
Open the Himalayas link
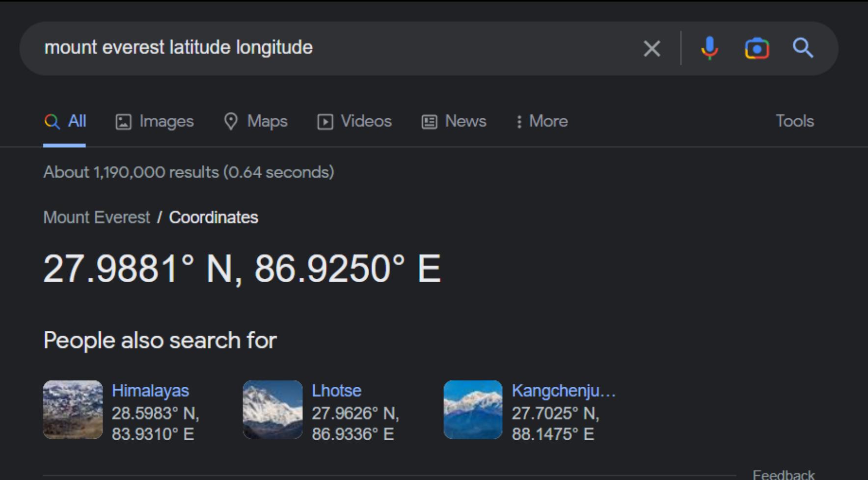pyautogui.click(x=150, y=391)
